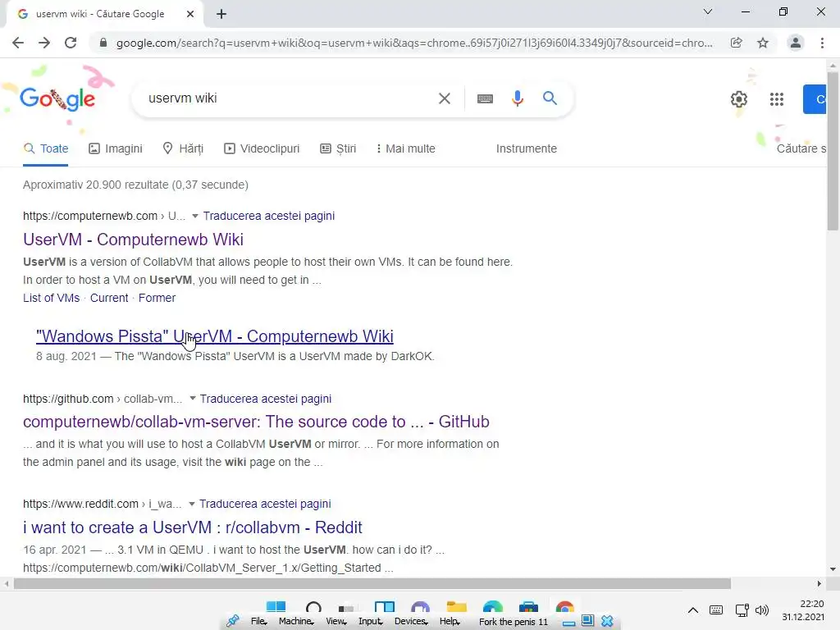
Task: Switch to the Hărți tab
Action: pyautogui.click(x=183, y=149)
